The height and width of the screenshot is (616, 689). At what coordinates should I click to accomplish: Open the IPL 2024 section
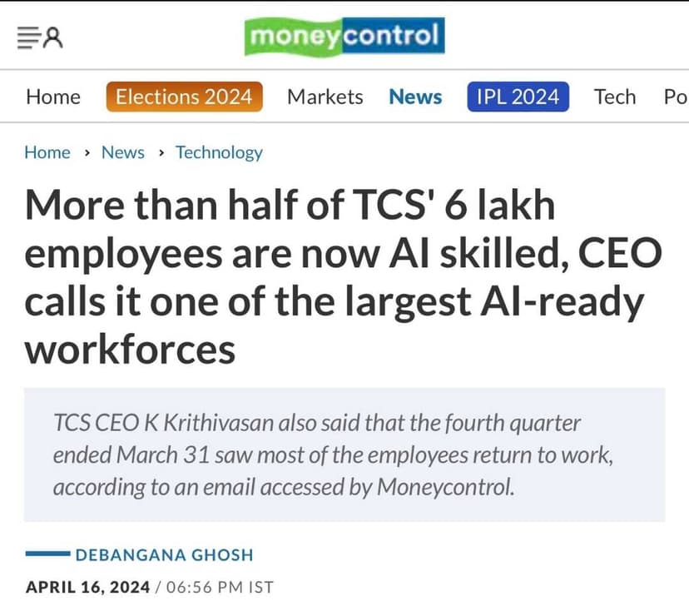(x=518, y=97)
